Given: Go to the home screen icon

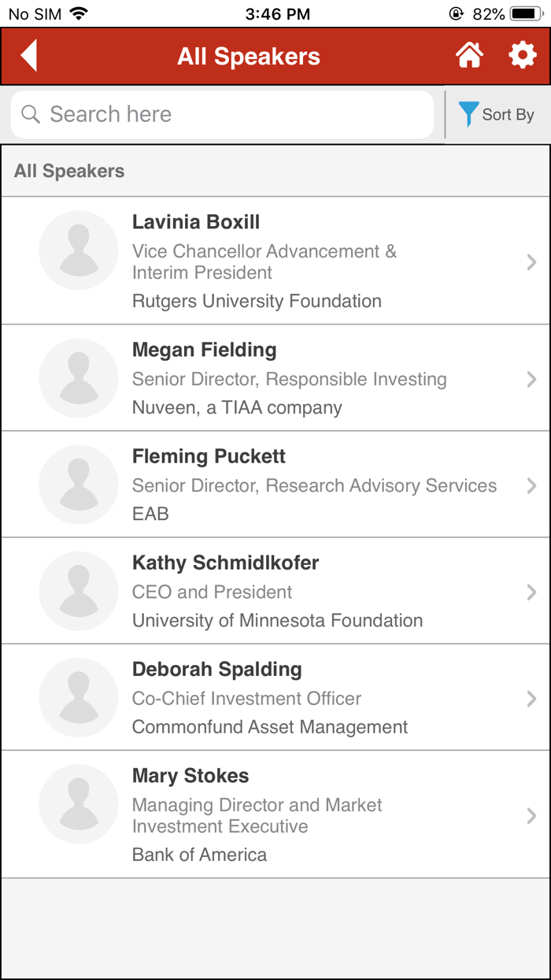Looking at the screenshot, I should (x=469, y=56).
